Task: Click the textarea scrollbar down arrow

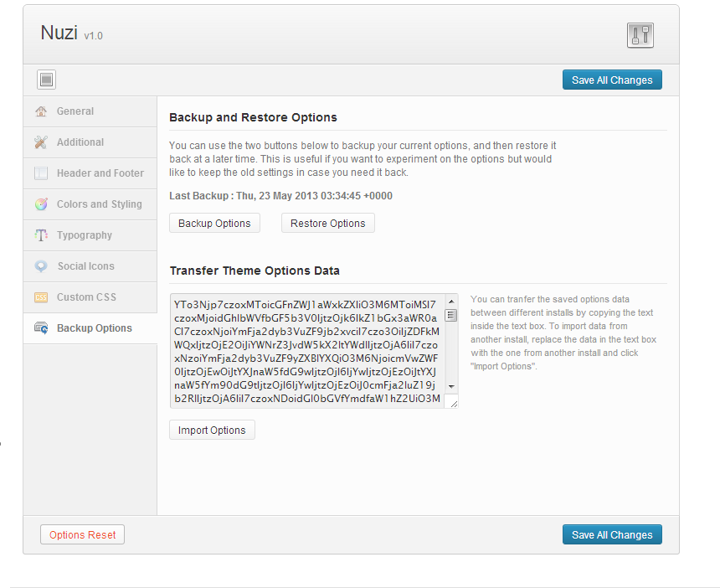Action: coord(452,385)
